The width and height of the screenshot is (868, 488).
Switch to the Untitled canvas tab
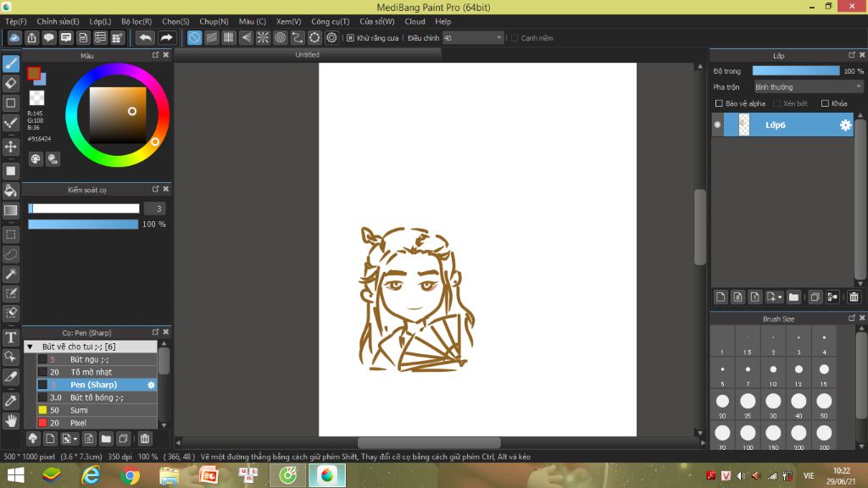tap(307, 55)
